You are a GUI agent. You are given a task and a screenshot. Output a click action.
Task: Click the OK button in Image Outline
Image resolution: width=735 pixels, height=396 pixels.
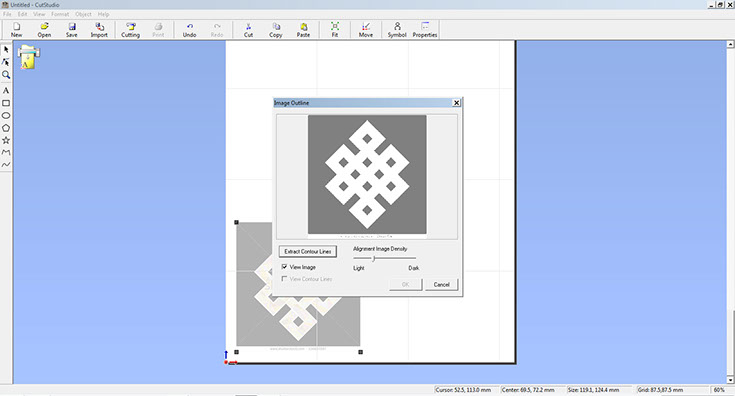pyautogui.click(x=405, y=284)
